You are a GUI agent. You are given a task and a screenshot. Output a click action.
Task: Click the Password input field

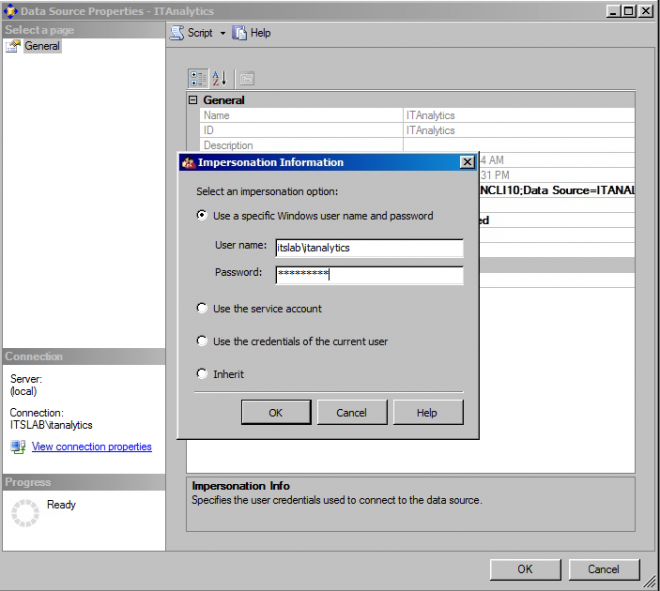click(x=369, y=274)
